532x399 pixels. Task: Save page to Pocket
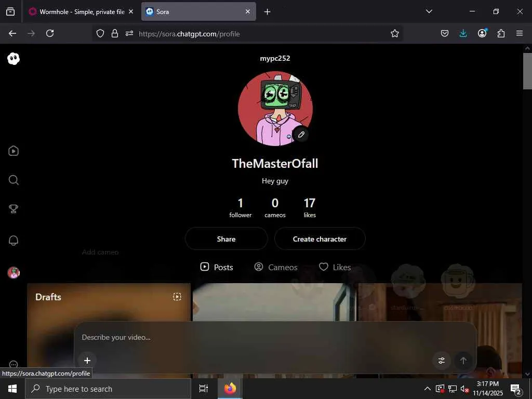[x=445, y=34]
